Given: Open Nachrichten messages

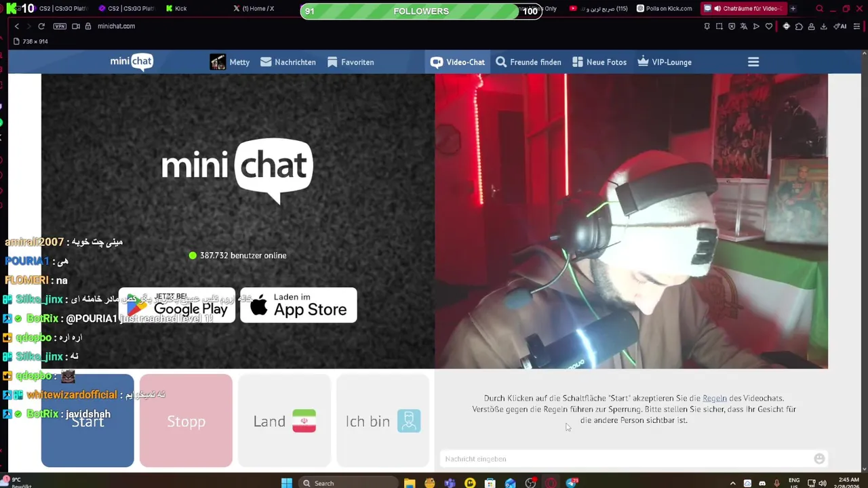Looking at the screenshot, I should [x=288, y=62].
